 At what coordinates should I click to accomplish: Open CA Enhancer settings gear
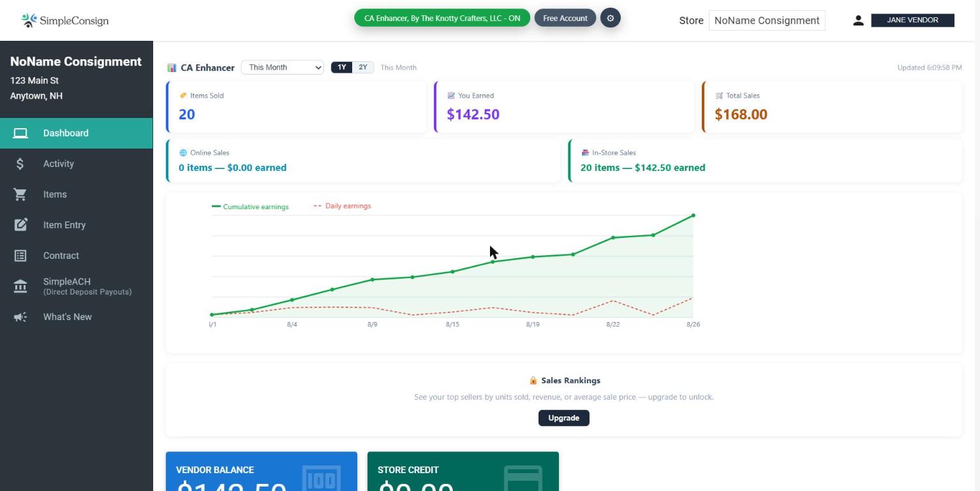(x=610, y=18)
